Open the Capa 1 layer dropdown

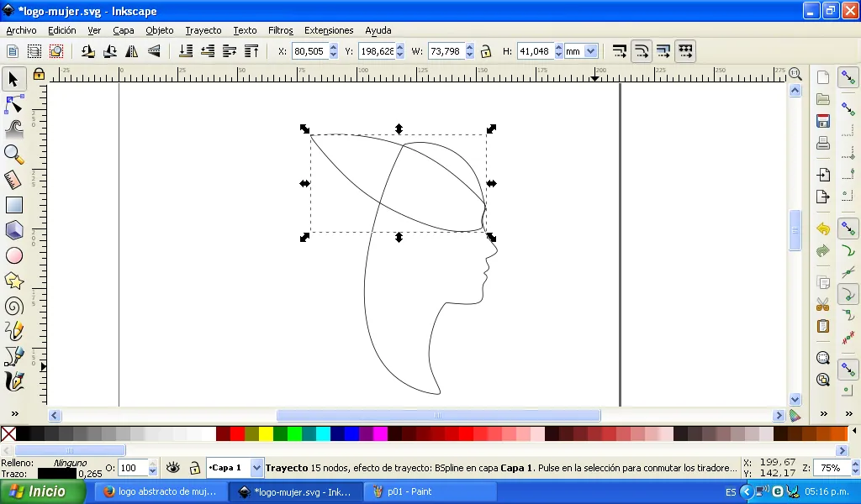click(x=256, y=468)
